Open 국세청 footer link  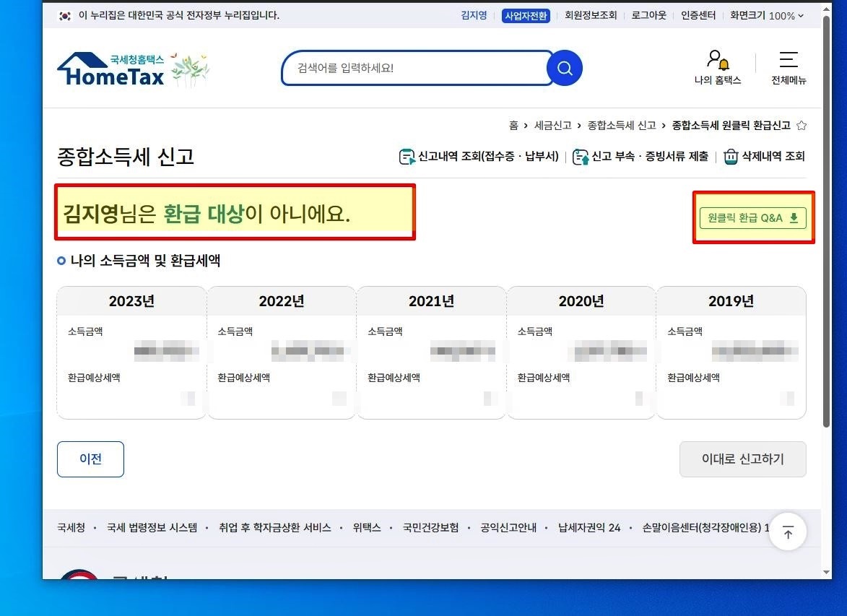click(71, 527)
